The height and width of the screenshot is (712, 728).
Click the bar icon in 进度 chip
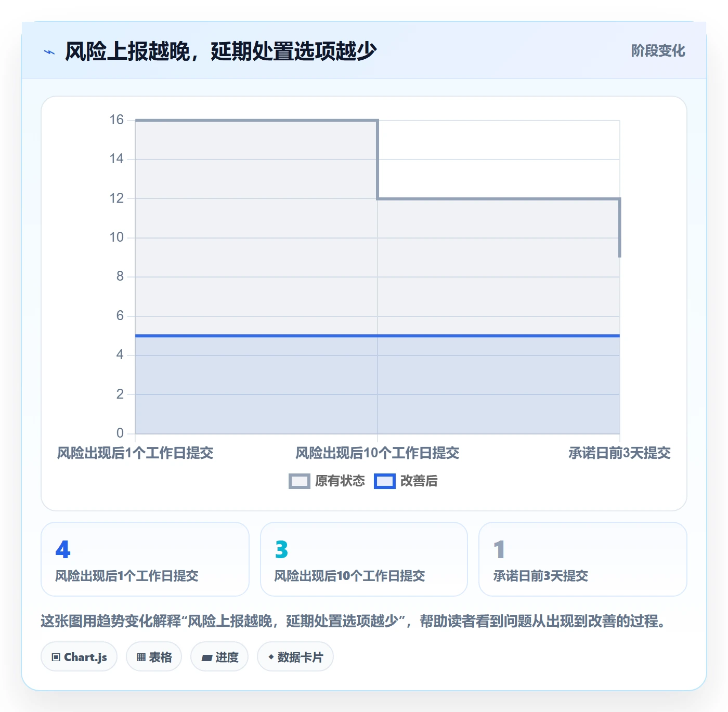pyautogui.click(x=207, y=658)
